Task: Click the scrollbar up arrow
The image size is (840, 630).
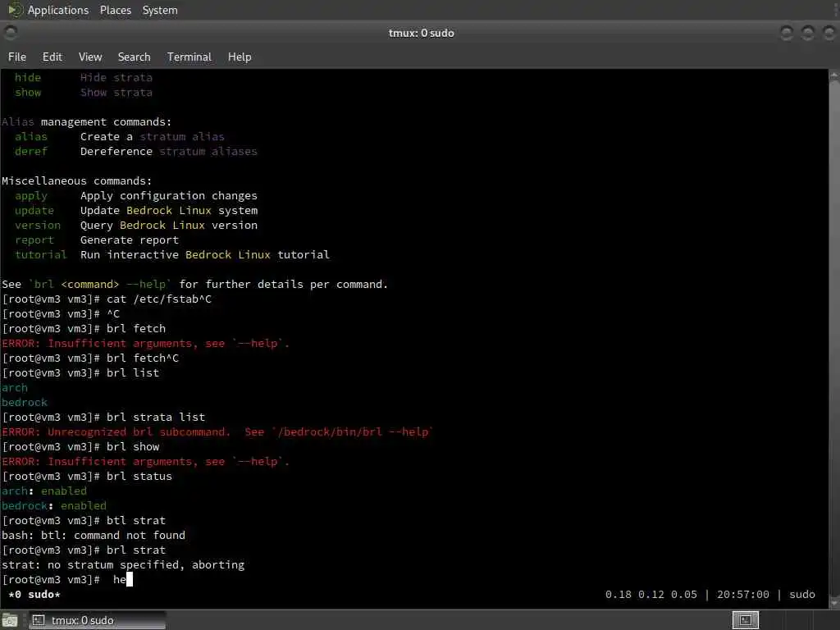Action: click(x=834, y=76)
